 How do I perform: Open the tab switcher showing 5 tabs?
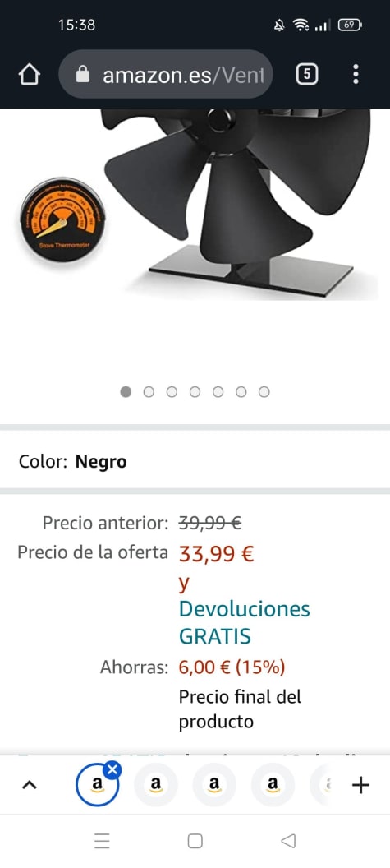click(307, 74)
